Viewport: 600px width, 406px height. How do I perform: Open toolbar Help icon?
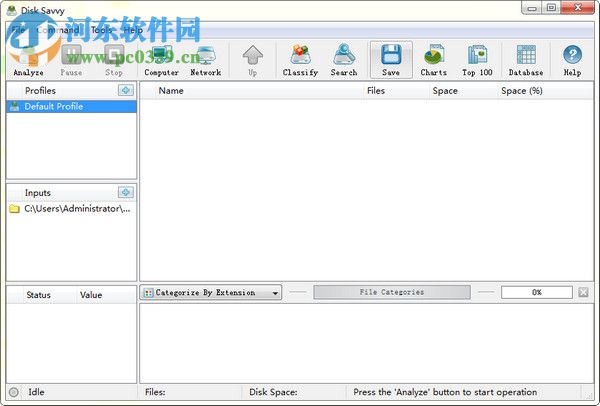coord(572,60)
